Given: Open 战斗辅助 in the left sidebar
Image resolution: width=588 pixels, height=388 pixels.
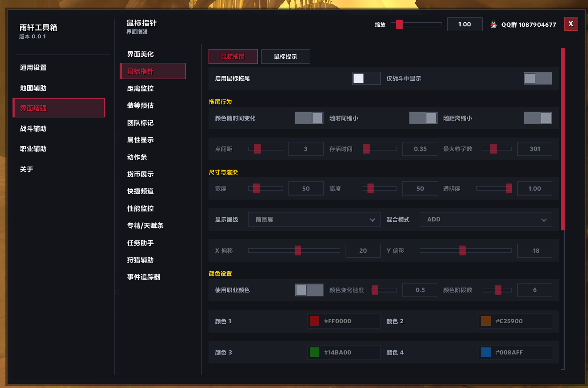Looking at the screenshot, I should click(33, 129).
